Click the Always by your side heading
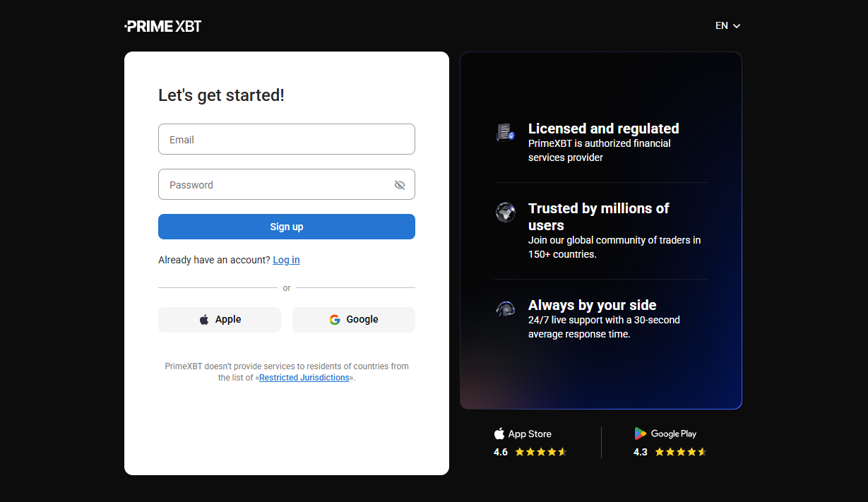The image size is (868, 502). [593, 305]
